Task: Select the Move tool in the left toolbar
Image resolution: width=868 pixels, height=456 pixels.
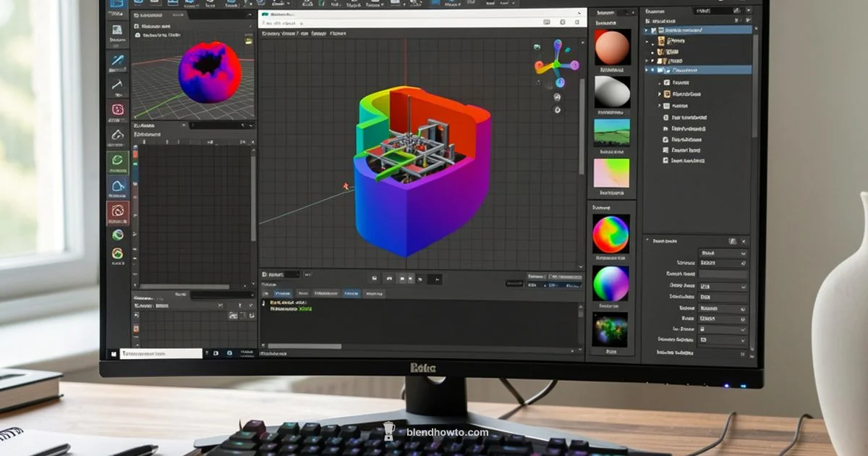Action: pos(117,62)
